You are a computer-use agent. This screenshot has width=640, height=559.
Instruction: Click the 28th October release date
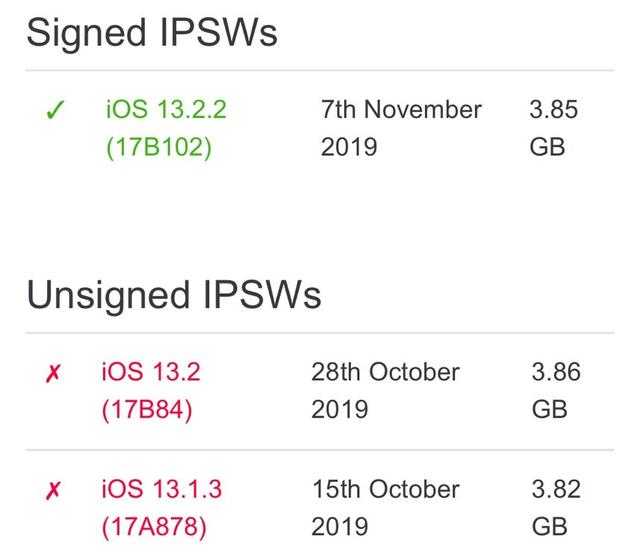pos(385,372)
